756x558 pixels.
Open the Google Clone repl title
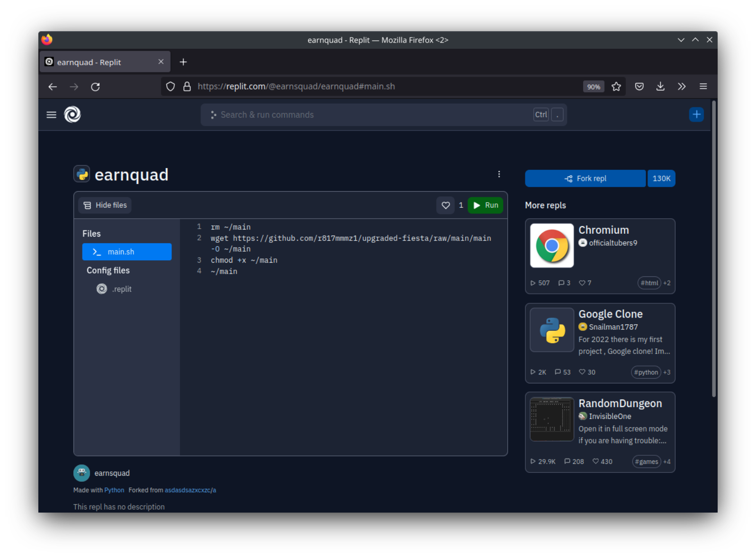pos(611,314)
